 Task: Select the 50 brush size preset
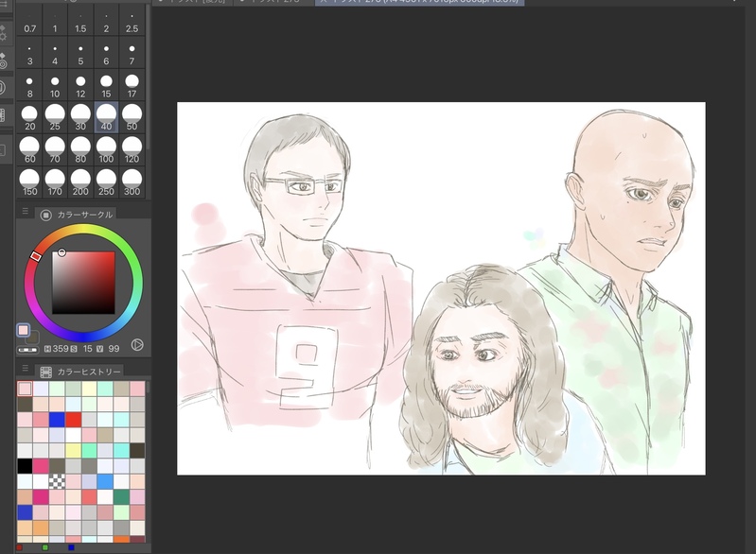pyautogui.click(x=132, y=117)
